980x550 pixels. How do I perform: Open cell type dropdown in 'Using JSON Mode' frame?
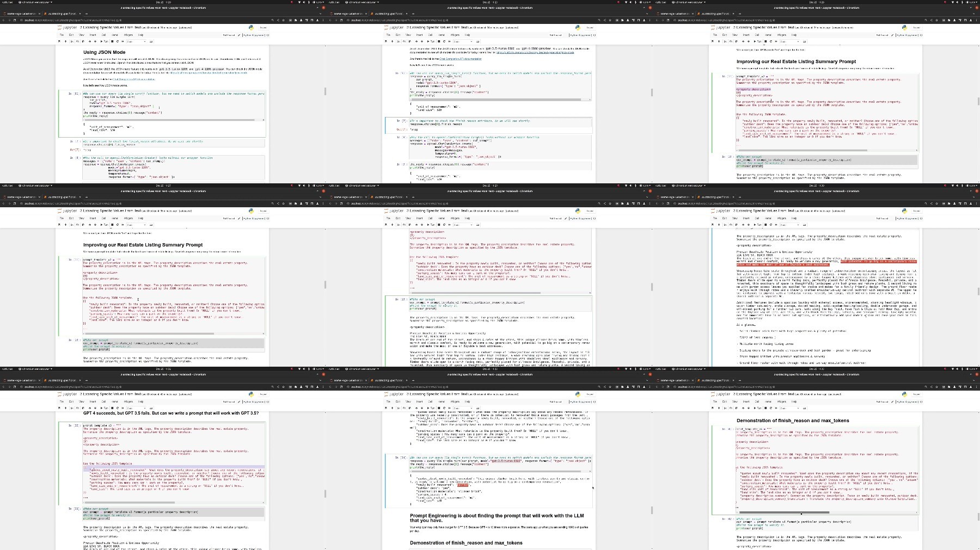(136, 41)
